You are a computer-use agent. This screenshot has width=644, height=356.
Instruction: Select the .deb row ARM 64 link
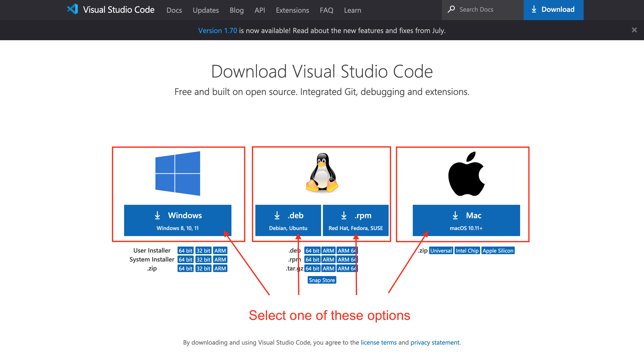[x=347, y=250]
